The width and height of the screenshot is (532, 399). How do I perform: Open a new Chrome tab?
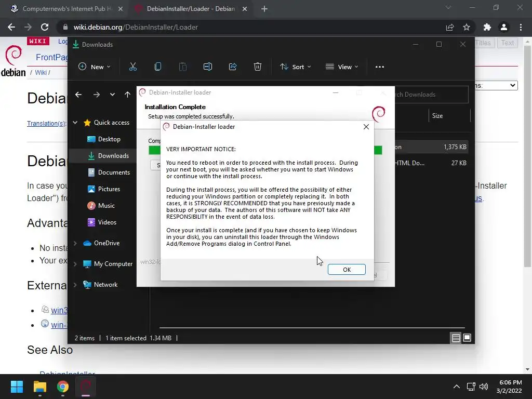tap(264, 9)
